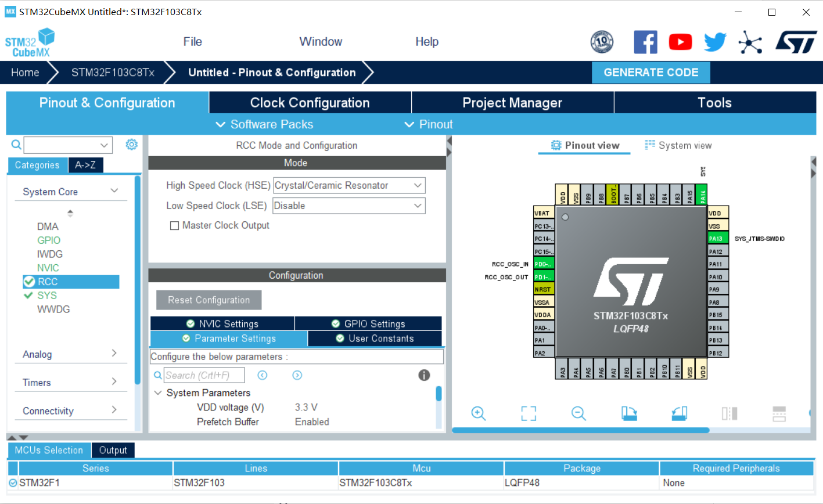The height and width of the screenshot is (504, 823).
Task: Open the pinout search settings gear
Action: click(x=131, y=145)
